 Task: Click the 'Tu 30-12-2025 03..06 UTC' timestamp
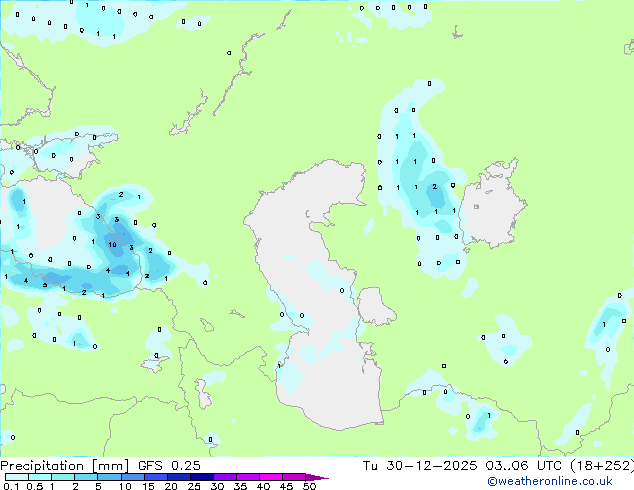pyautogui.click(x=463, y=466)
